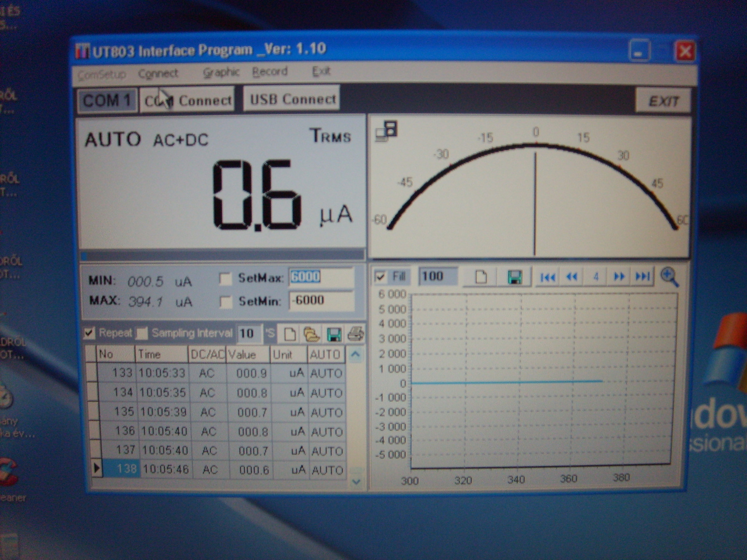The width and height of the screenshot is (747, 560).
Task: Click the EXIT button
Action: 663,101
